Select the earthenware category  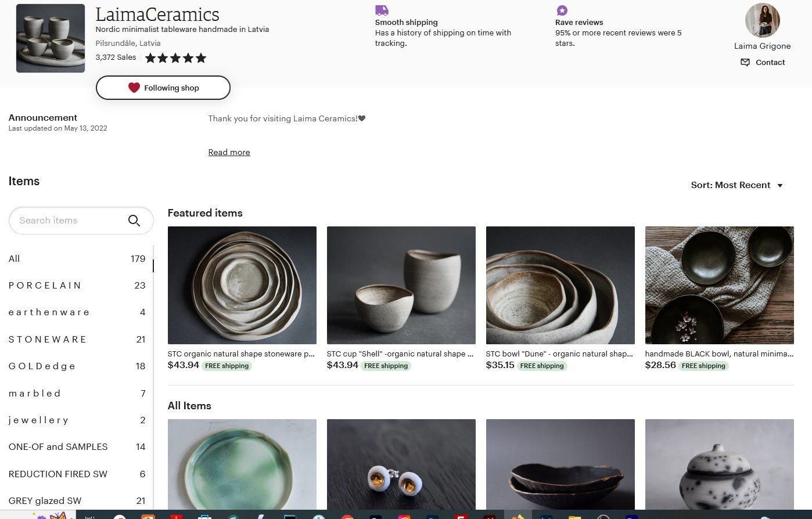[x=77, y=312]
